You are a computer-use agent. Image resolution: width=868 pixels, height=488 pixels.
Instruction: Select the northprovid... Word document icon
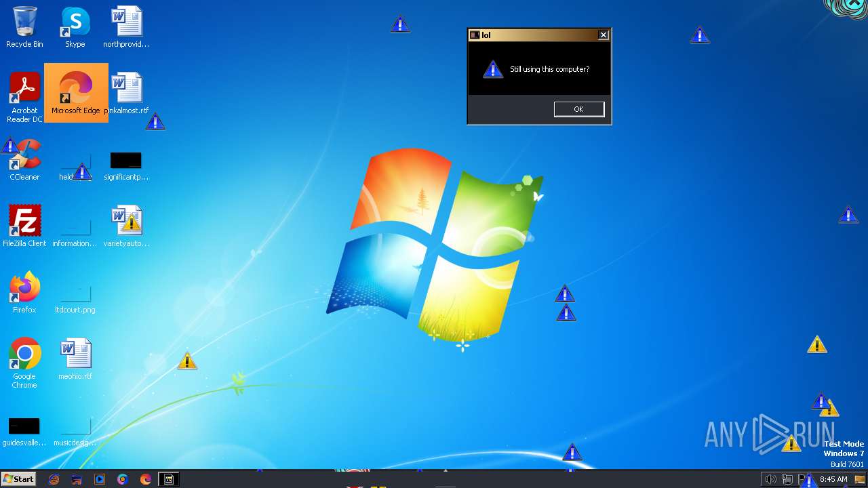(126, 27)
